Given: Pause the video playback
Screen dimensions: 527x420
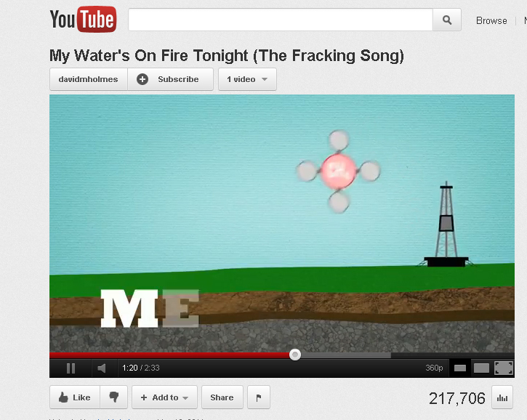Looking at the screenshot, I should click(71, 368).
